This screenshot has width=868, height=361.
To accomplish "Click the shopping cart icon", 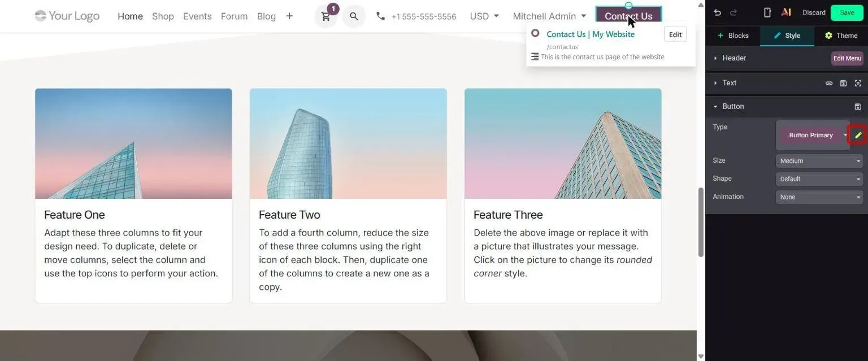I will 326,16.
